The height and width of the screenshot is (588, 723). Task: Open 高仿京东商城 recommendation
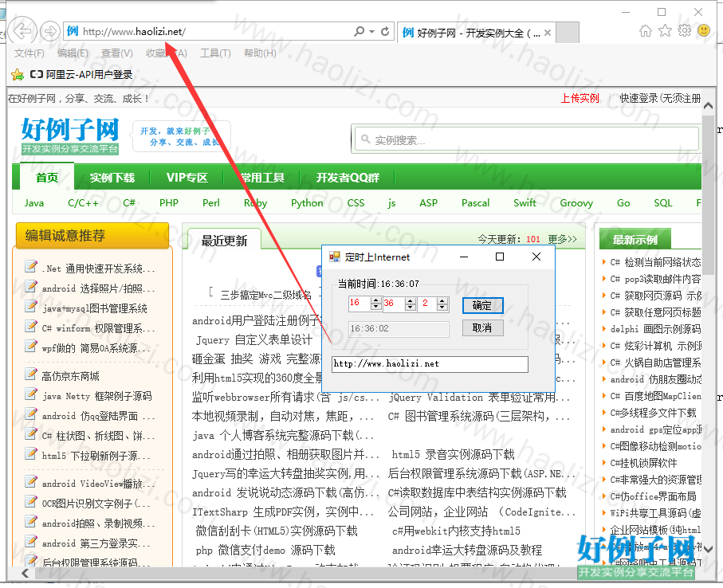[x=71, y=376]
